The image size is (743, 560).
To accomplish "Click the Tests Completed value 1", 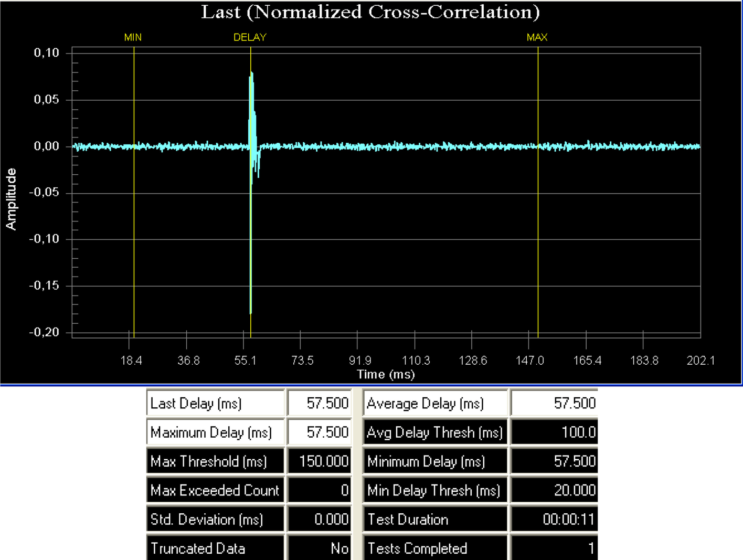I will coord(554,548).
